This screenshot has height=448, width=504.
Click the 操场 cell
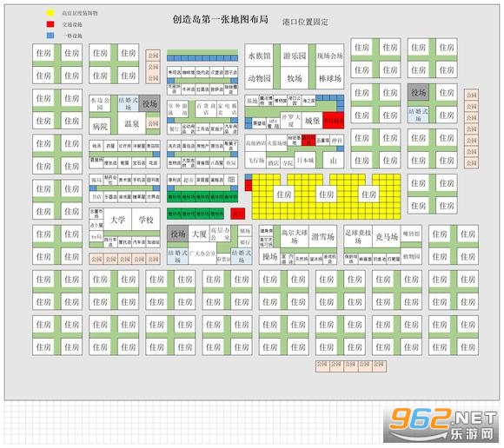[269, 256]
